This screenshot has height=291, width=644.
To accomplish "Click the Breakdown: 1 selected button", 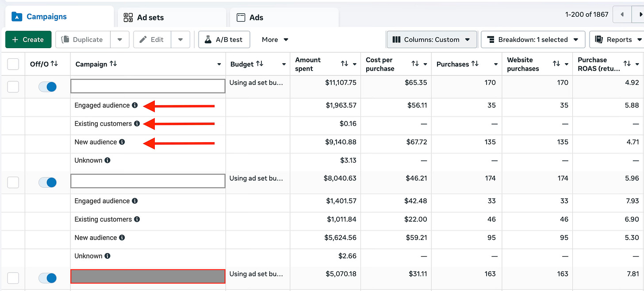I will (533, 39).
